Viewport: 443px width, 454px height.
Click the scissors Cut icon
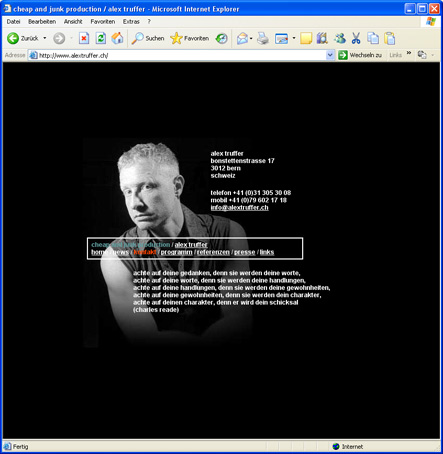pos(356,38)
